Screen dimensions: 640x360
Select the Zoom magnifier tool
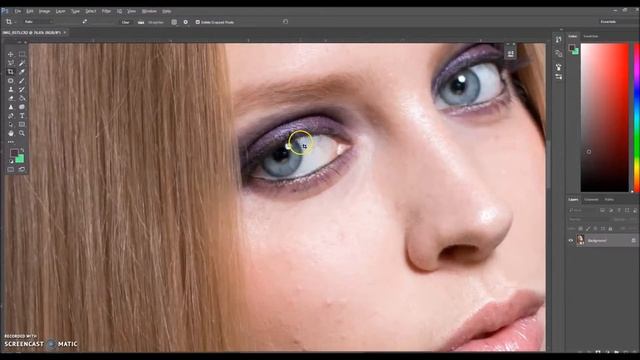22,133
